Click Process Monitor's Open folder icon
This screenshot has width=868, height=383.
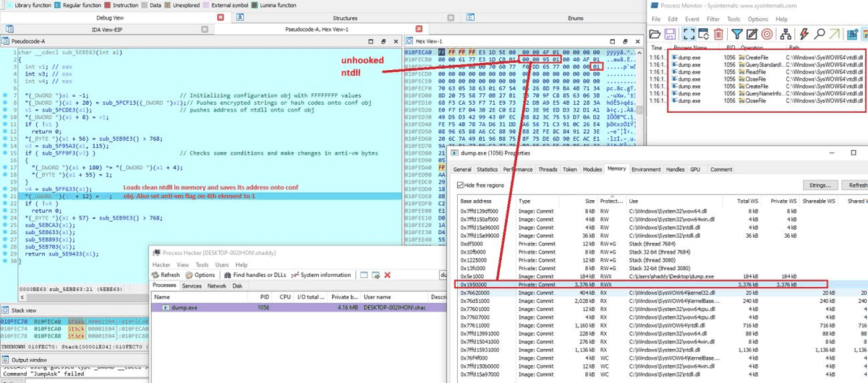[655, 34]
